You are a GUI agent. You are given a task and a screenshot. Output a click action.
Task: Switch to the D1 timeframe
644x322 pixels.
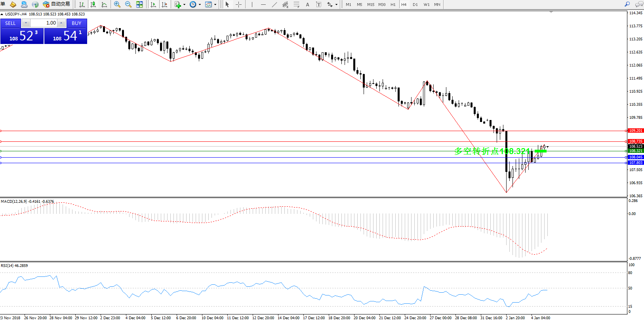(415, 4)
